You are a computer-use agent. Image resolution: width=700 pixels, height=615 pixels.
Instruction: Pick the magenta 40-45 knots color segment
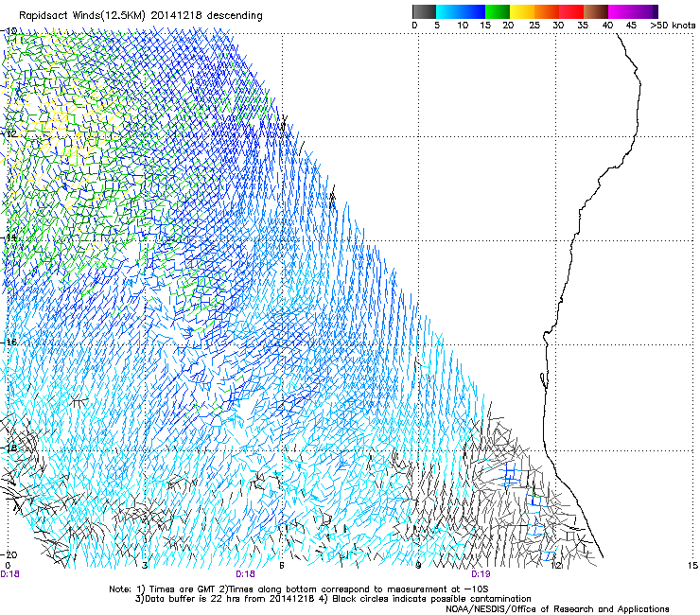click(621, 11)
